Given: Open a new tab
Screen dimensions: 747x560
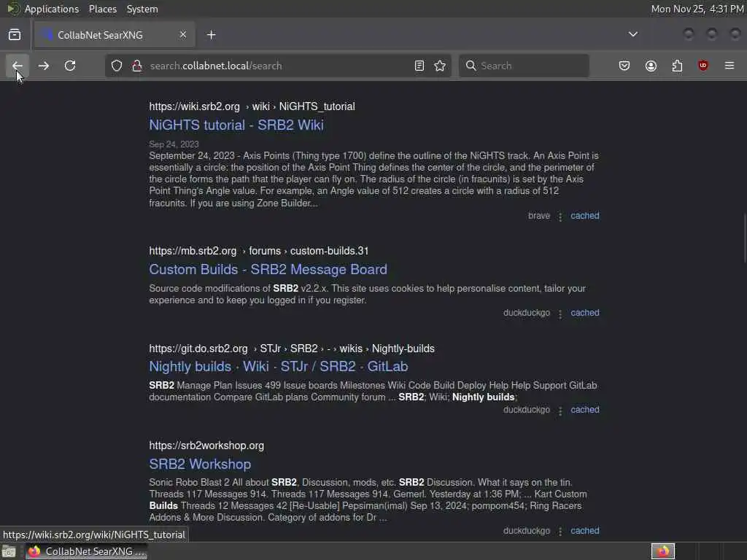Looking at the screenshot, I should point(211,35).
